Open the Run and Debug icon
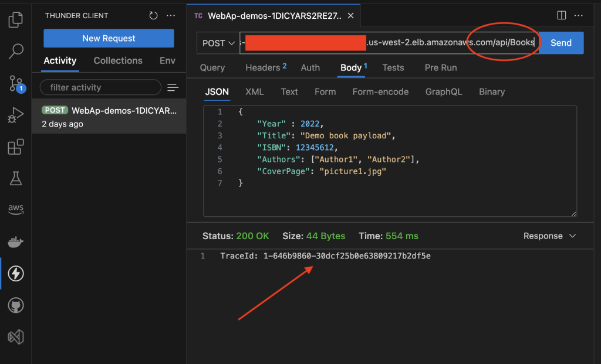This screenshot has width=601, height=364. click(x=15, y=114)
